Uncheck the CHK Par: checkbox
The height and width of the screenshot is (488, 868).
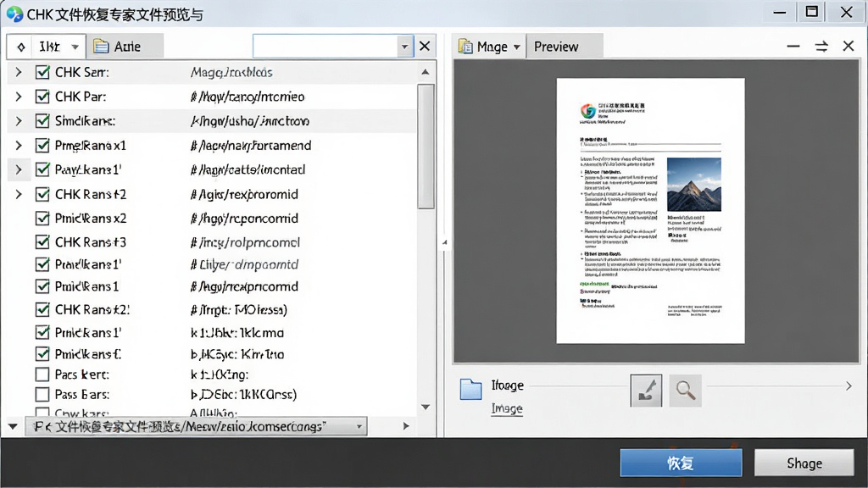tap(42, 97)
